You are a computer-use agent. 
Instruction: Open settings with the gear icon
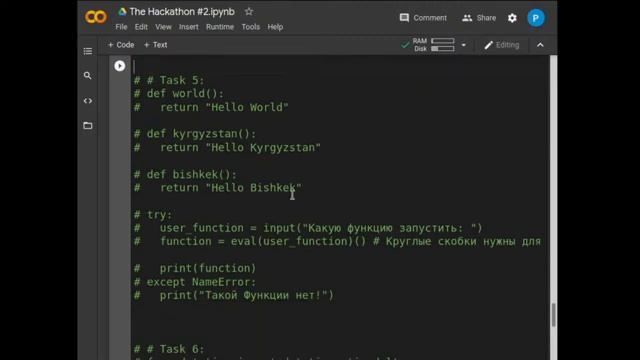(512, 18)
